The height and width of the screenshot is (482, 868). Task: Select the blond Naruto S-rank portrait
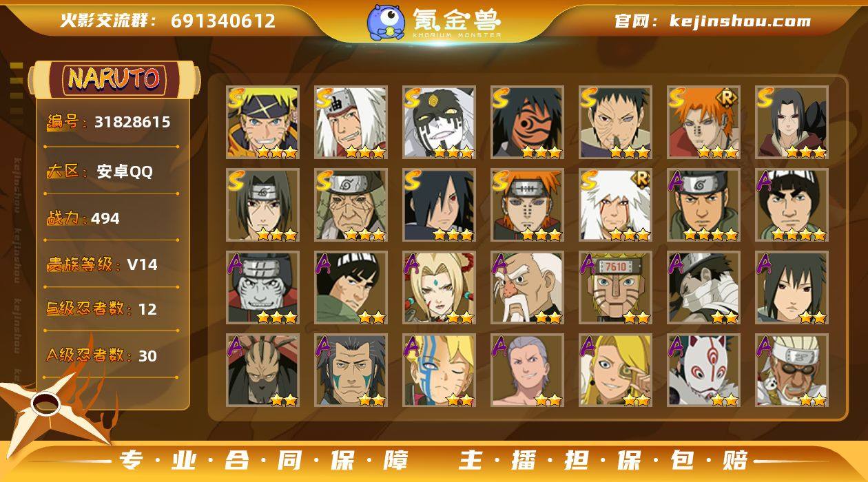click(x=263, y=123)
